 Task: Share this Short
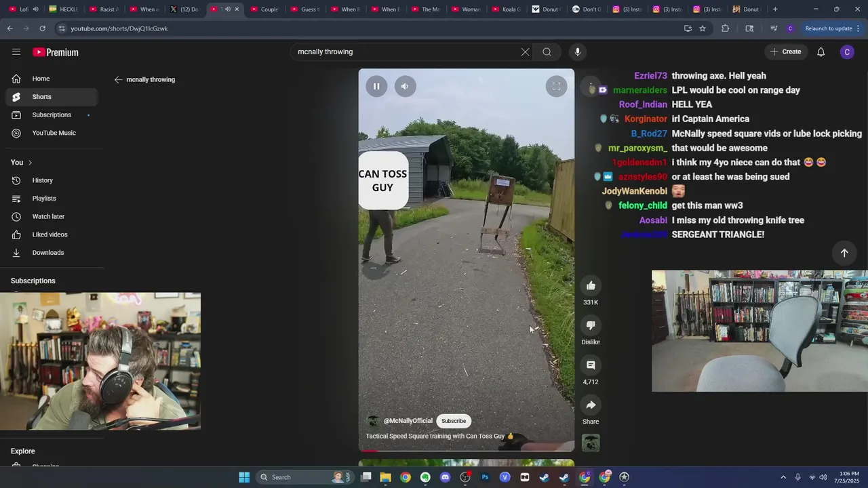(591, 405)
